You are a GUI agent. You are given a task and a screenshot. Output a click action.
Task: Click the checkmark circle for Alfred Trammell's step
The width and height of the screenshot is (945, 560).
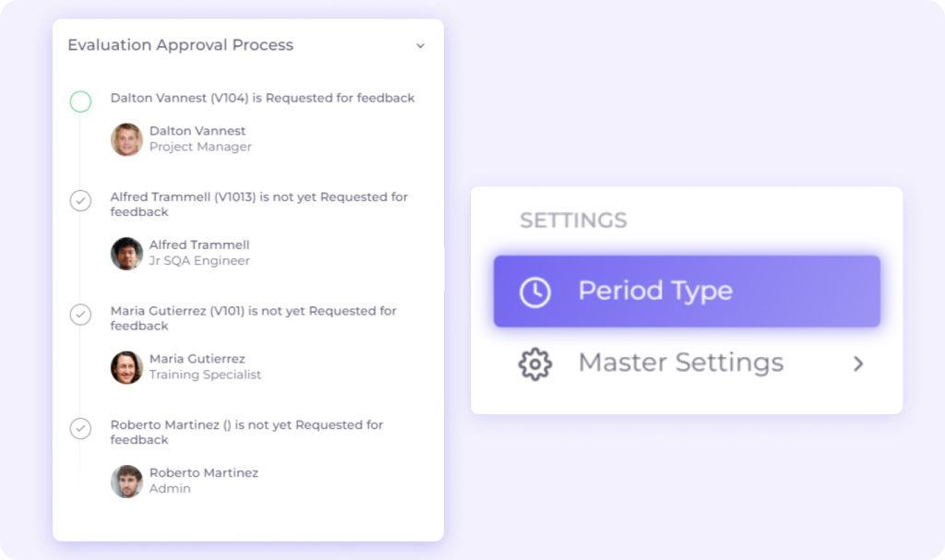click(81, 200)
